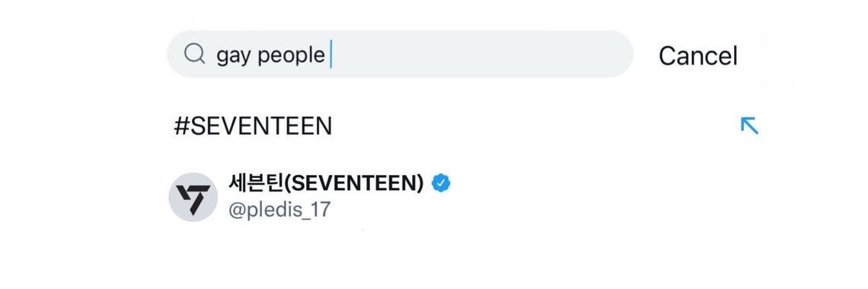Viewport: 868px width, 289px height.
Task: Click the hash symbol of the #SEVENTEEN suggestion
Action: (x=181, y=126)
